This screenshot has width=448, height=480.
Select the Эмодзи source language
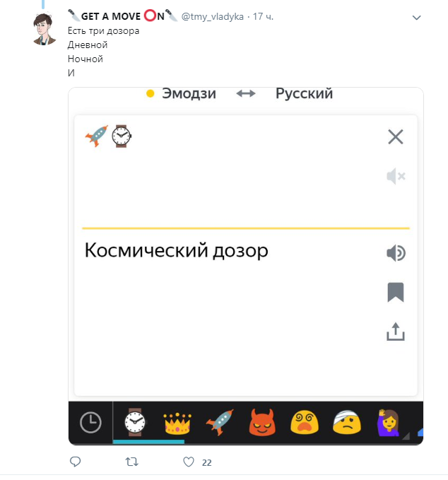click(x=189, y=93)
